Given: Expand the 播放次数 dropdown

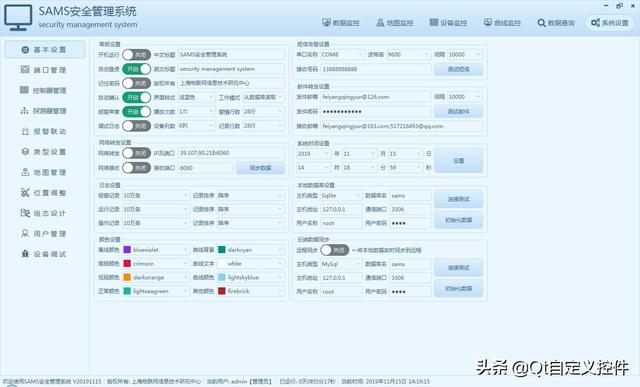Looking at the screenshot, I should coord(196,111).
